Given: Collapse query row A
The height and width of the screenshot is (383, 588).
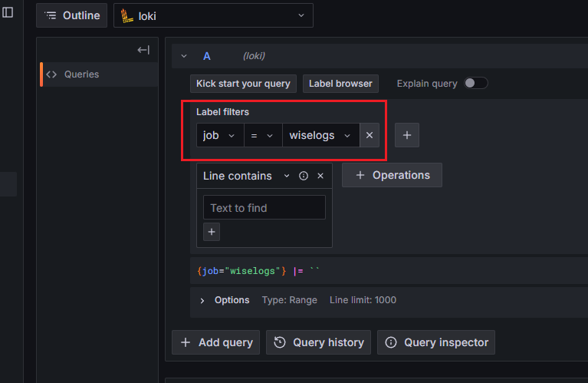Looking at the screenshot, I should 184,56.
